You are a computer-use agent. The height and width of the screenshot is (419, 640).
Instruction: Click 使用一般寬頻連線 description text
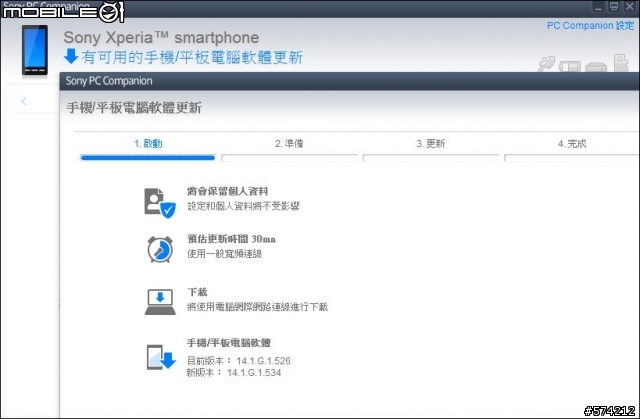(x=224, y=254)
